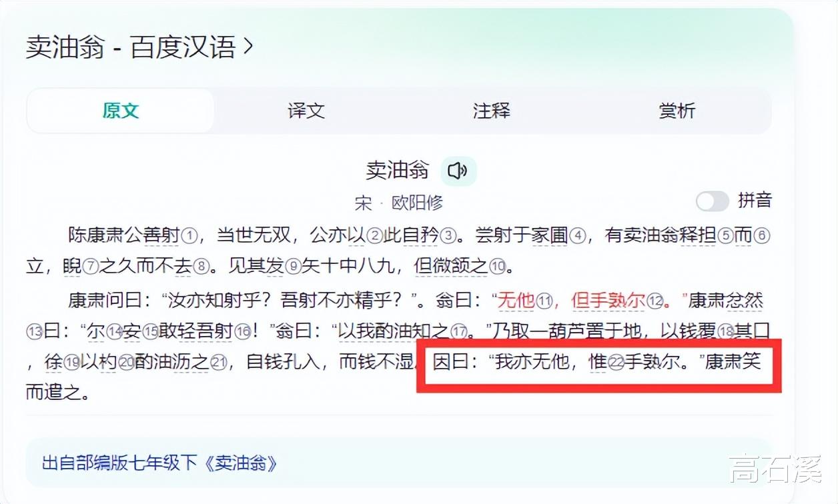
Task: Click the dynasty label 宋
Action: pos(364,203)
